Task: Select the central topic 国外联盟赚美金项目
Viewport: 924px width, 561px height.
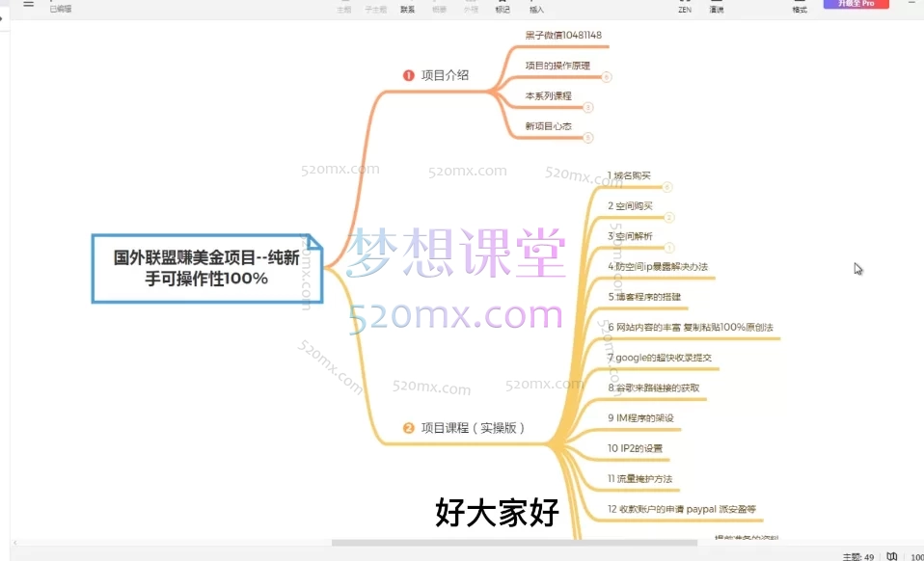Action: click(205, 268)
